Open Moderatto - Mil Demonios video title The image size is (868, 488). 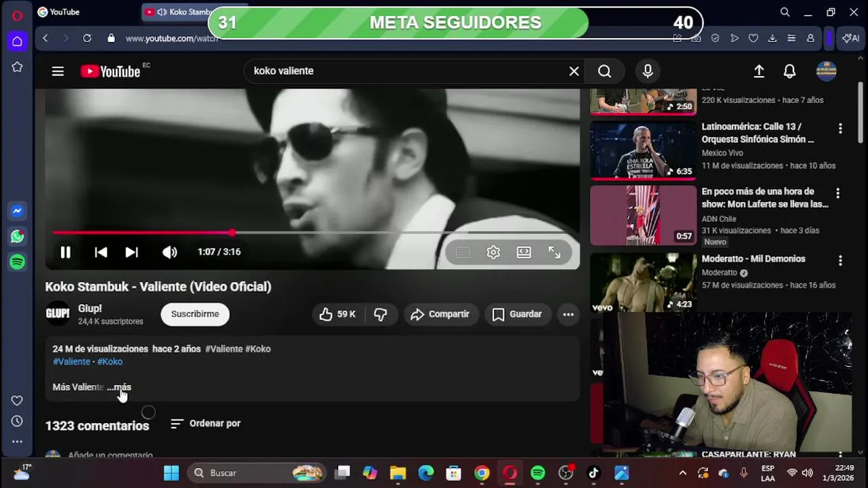click(x=753, y=259)
